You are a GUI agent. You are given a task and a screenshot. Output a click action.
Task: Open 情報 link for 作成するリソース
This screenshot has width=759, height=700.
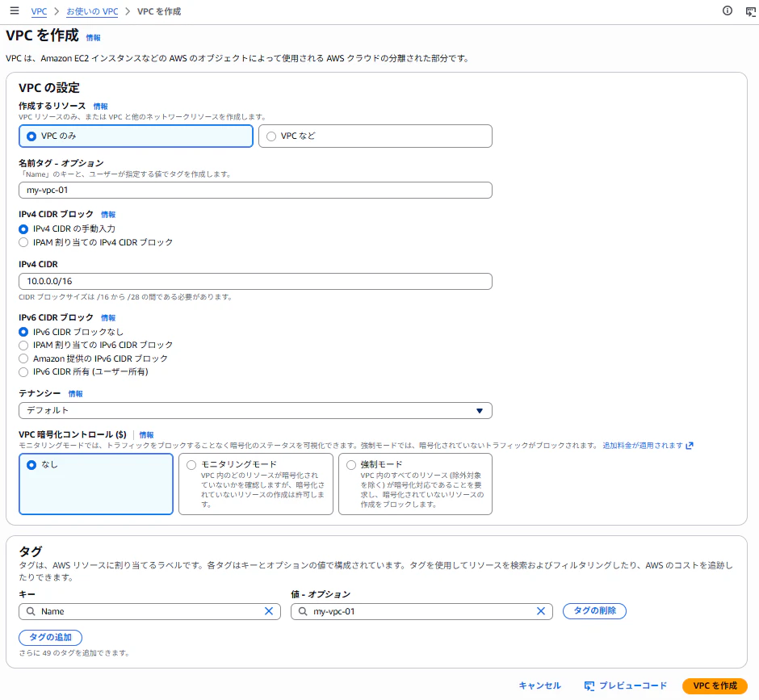click(x=101, y=107)
